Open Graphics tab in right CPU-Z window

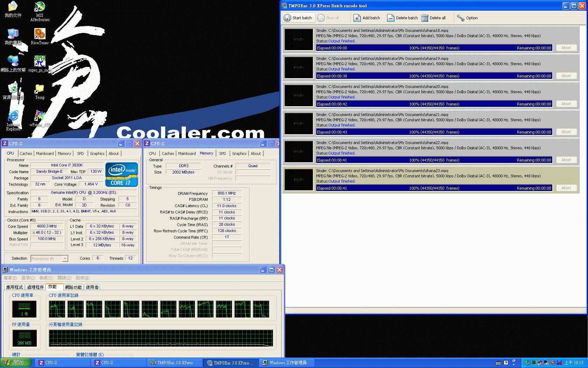point(239,154)
